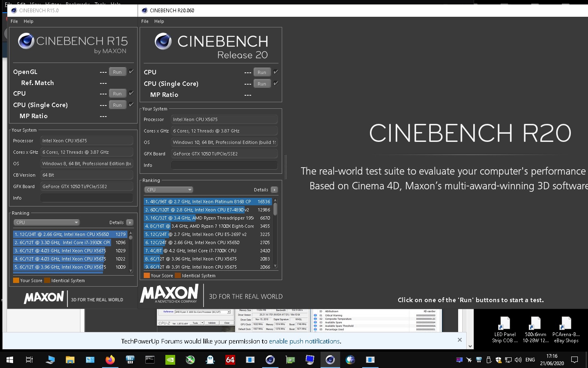
Task: Open the NVIDIA taskbar icon
Action: tap(170, 360)
